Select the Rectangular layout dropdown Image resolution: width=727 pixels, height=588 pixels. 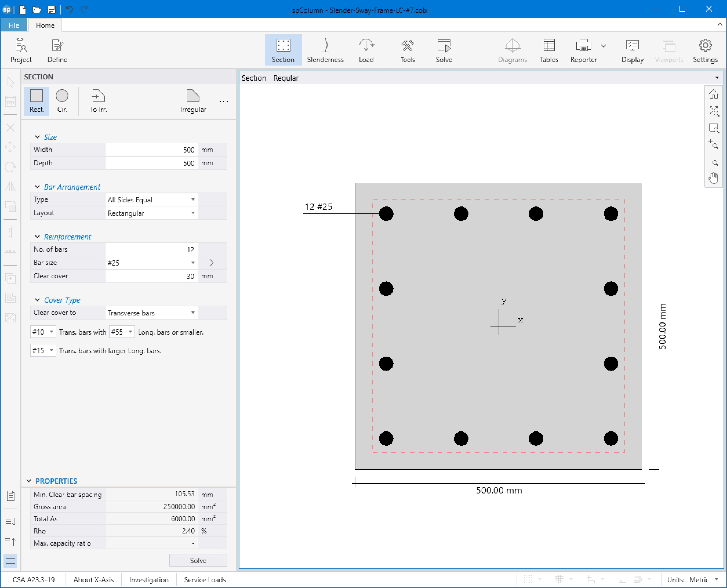click(x=152, y=213)
